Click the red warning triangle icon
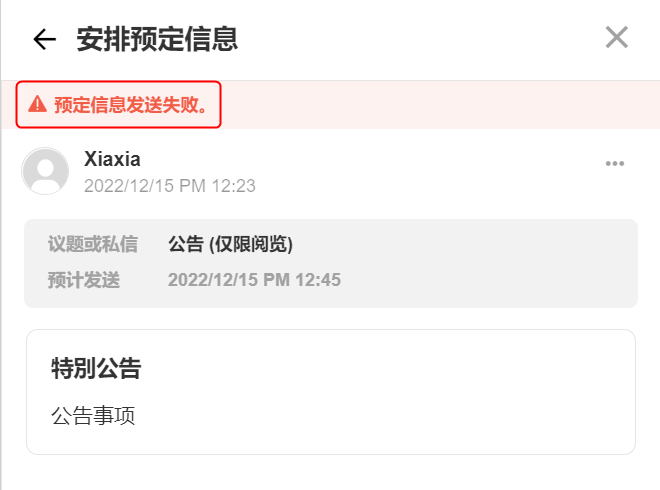This screenshot has width=660, height=490. click(37, 104)
